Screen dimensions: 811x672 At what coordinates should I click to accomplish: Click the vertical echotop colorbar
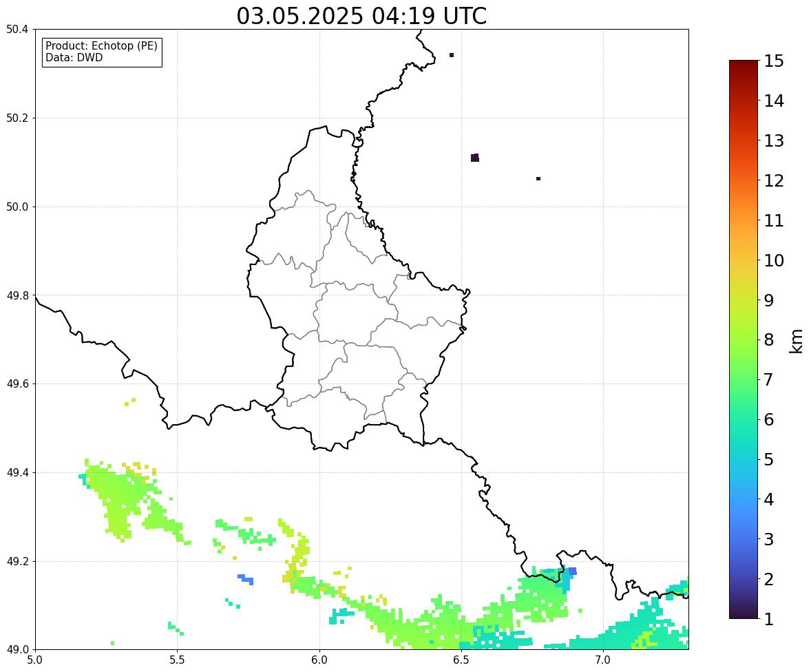744,339
